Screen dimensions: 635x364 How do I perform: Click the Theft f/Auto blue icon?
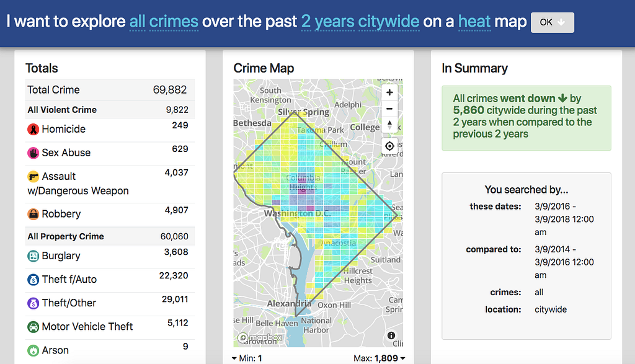[x=33, y=280]
